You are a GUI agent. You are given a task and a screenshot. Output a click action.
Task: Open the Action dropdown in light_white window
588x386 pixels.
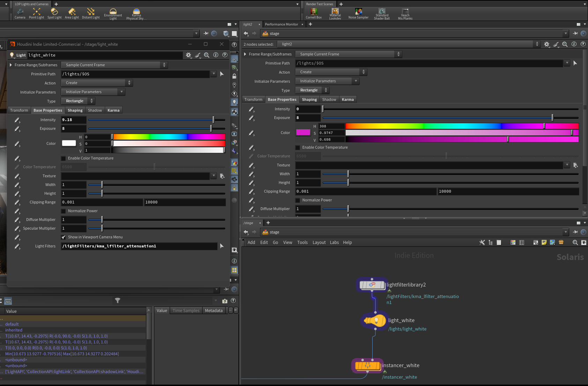tap(97, 83)
